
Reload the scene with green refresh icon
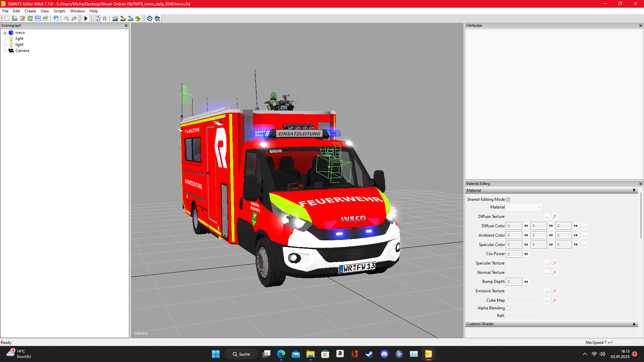coord(30,18)
